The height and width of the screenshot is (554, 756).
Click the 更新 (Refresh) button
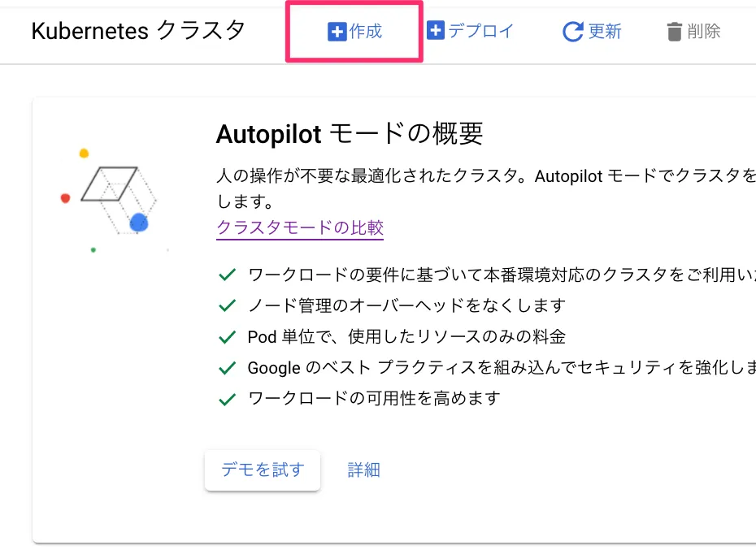(x=592, y=32)
